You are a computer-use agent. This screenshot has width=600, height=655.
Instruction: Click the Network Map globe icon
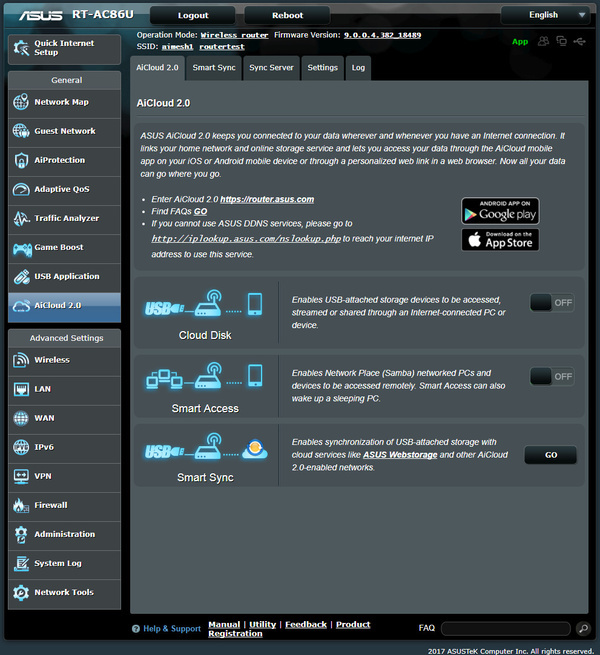[x=21, y=102]
